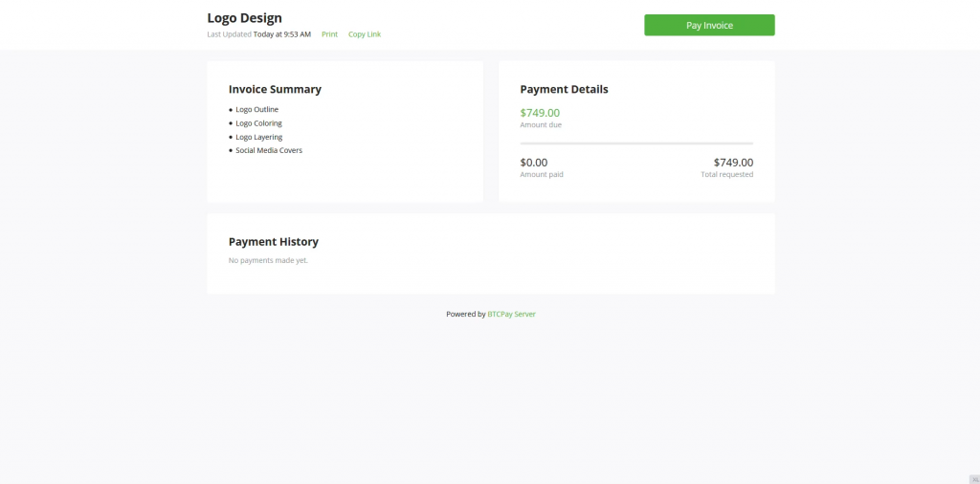Click the Invoice Summary heading
980x484 pixels.
point(275,89)
